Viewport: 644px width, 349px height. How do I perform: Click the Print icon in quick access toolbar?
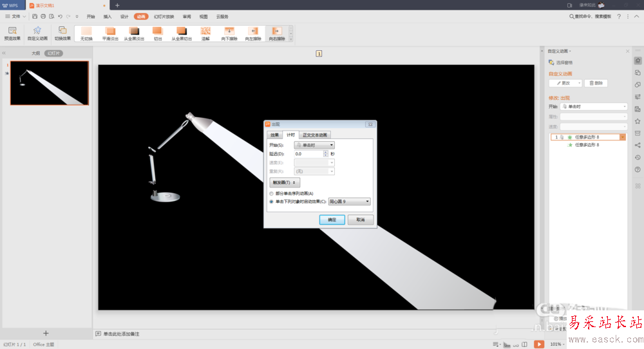pos(43,17)
